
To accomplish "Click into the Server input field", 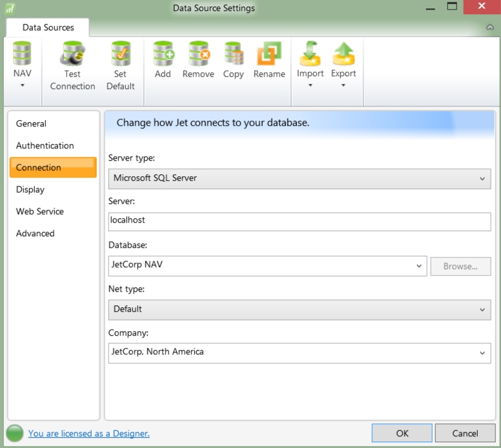I will point(300,222).
